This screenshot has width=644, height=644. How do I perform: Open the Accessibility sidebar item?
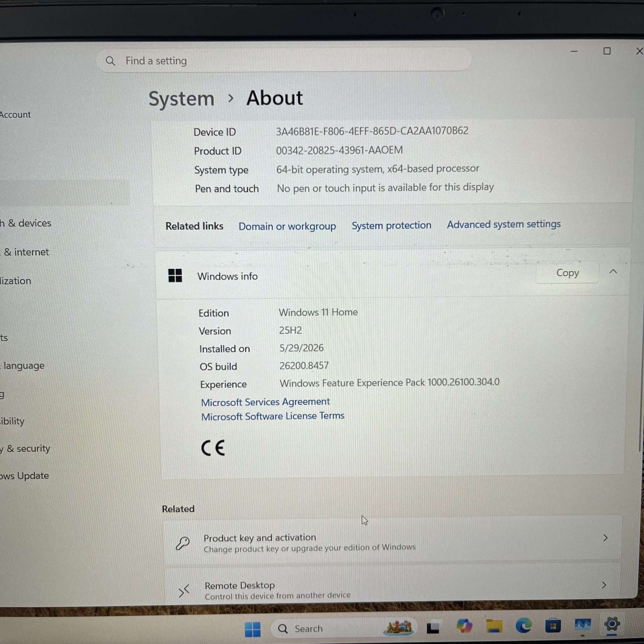click(x=12, y=421)
